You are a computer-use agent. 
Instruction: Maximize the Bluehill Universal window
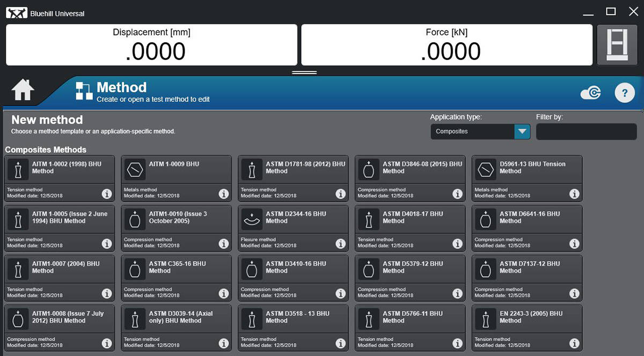(x=611, y=11)
